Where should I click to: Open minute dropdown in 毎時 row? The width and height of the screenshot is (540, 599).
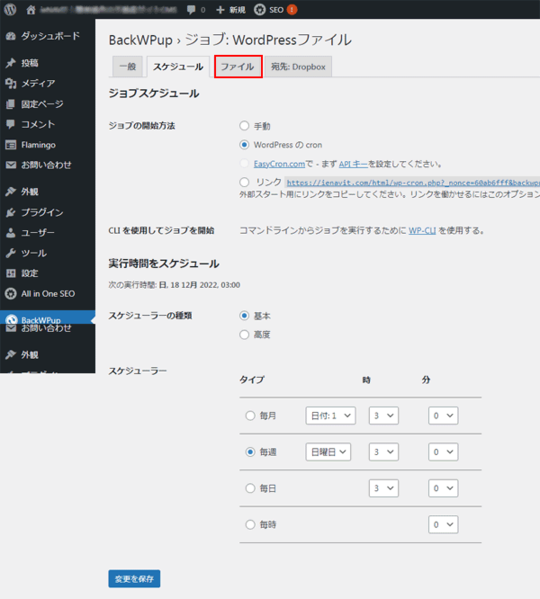pyautogui.click(x=443, y=525)
